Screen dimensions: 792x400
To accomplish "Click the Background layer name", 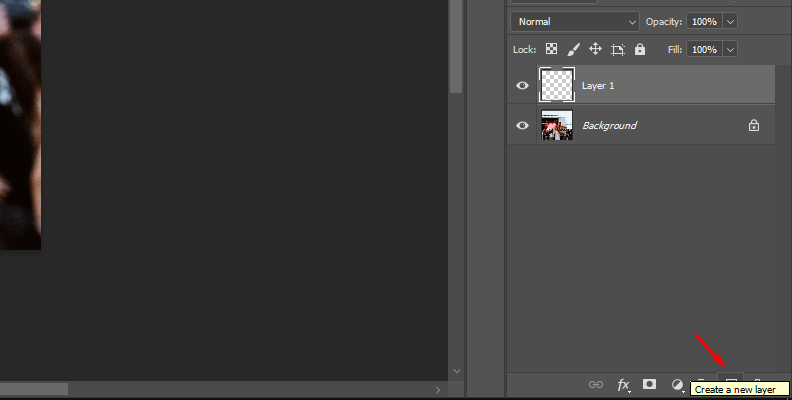I will (x=609, y=125).
